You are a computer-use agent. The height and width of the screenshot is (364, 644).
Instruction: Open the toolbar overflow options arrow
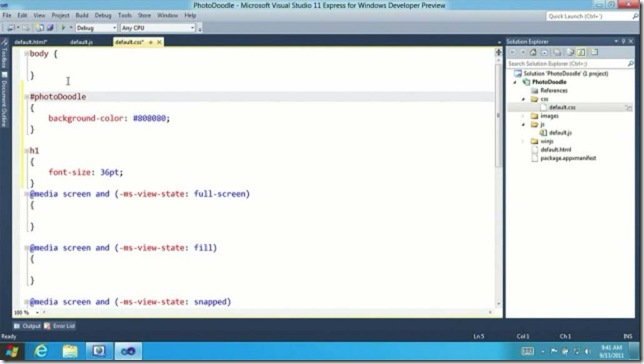[x=200, y=28]
